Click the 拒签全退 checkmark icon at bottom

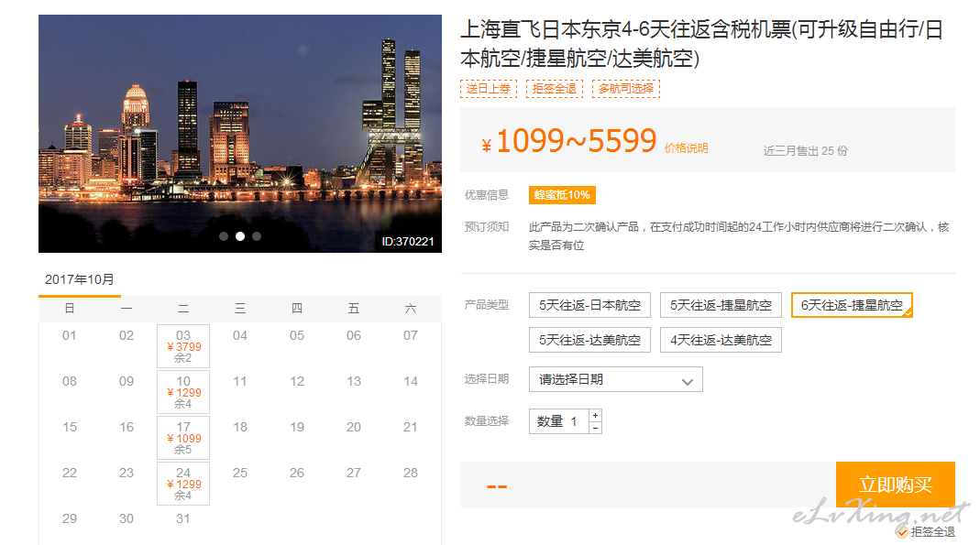[x=902, y=532]
